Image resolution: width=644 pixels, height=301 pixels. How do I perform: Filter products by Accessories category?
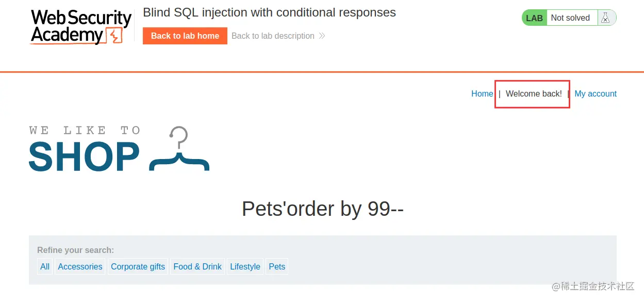(x=80, y=266)
